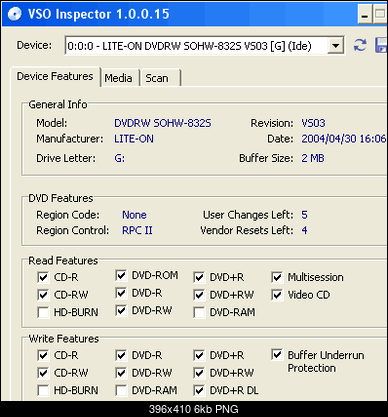Toggle Read Features DVD+R checkbox
Image resolution: width=388 pixels, height=417 pixels.
click(199, 277)
